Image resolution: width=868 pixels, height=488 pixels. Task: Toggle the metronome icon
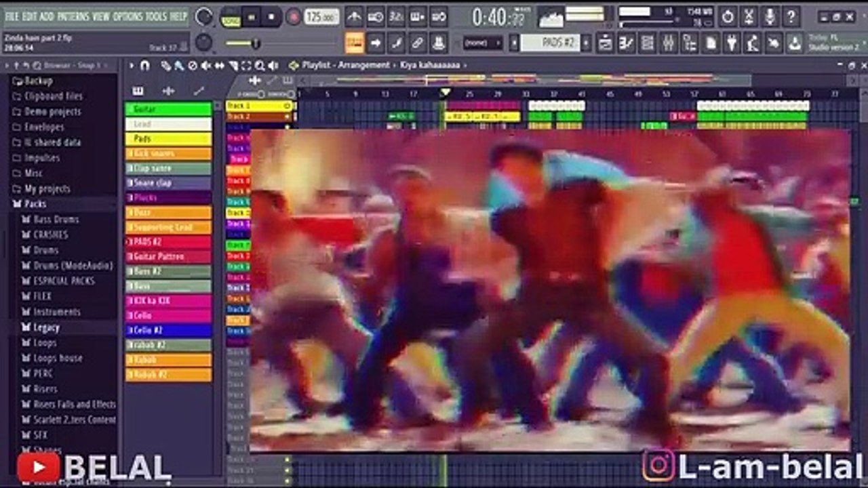(x=354, y=16)
